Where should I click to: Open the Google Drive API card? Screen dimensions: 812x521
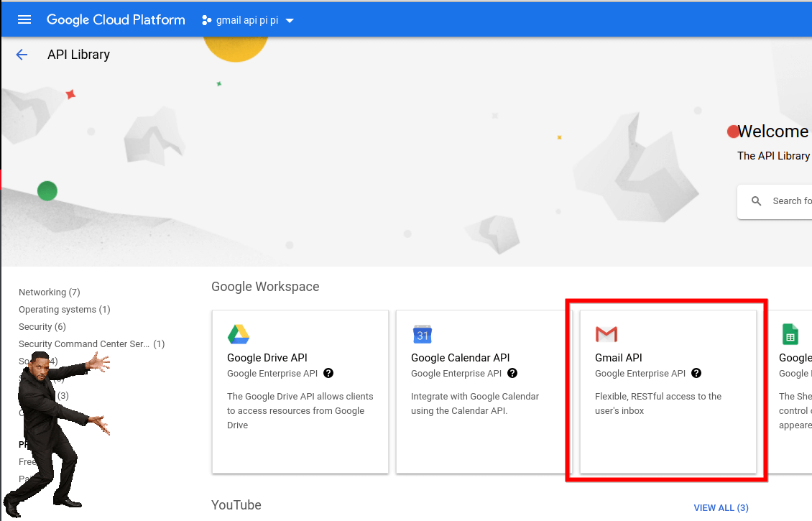pyautogui.click(x=300, y=392)
